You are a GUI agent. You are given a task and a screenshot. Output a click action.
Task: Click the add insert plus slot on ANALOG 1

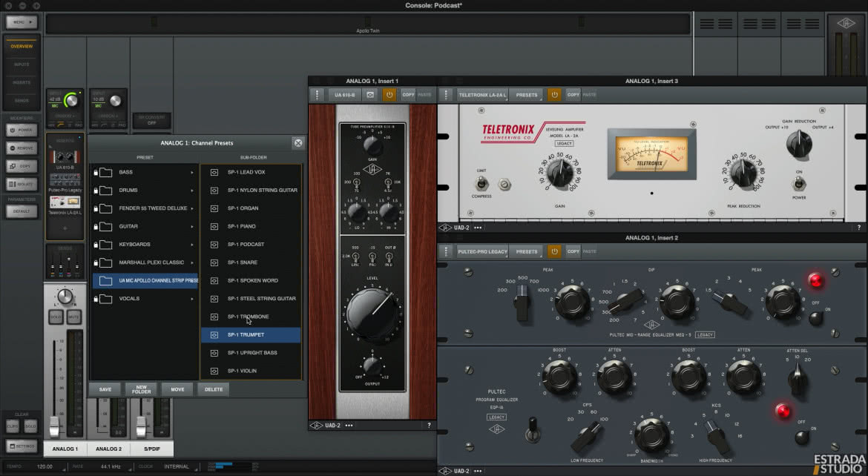click(x=65, y=228)
